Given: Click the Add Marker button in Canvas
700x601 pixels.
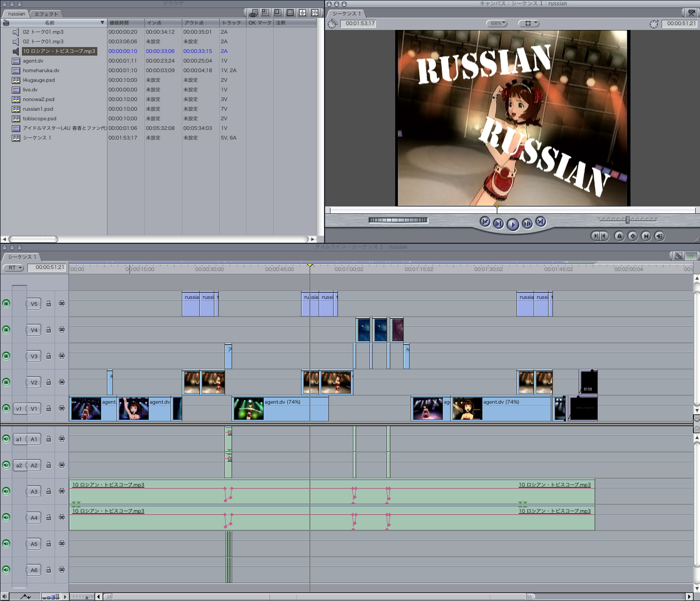Looking at the screenshot, I should click(619, 236).
